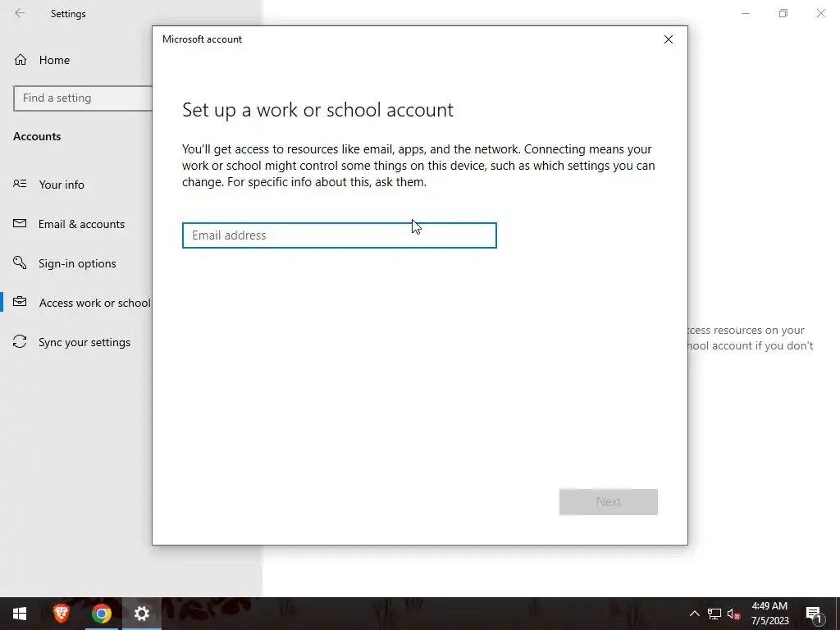Close the Microsoft account dialog

(668, 39)
